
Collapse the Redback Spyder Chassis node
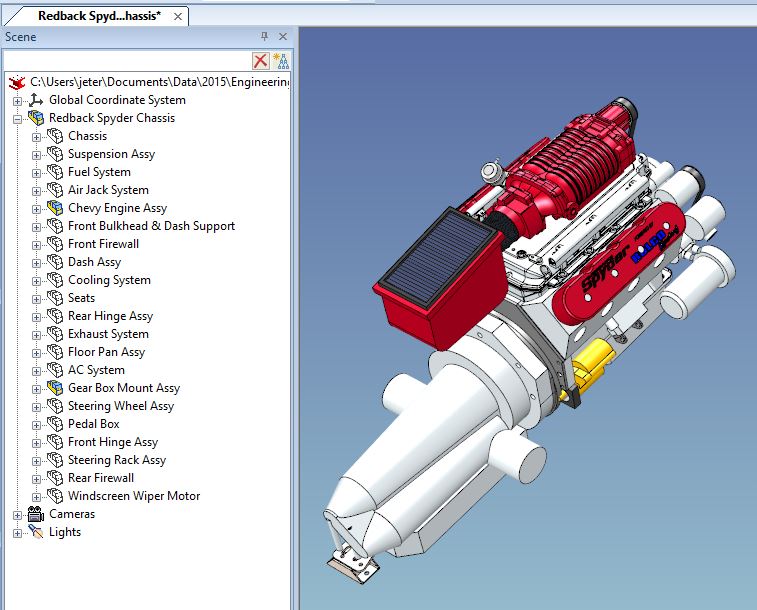(17, 118)
